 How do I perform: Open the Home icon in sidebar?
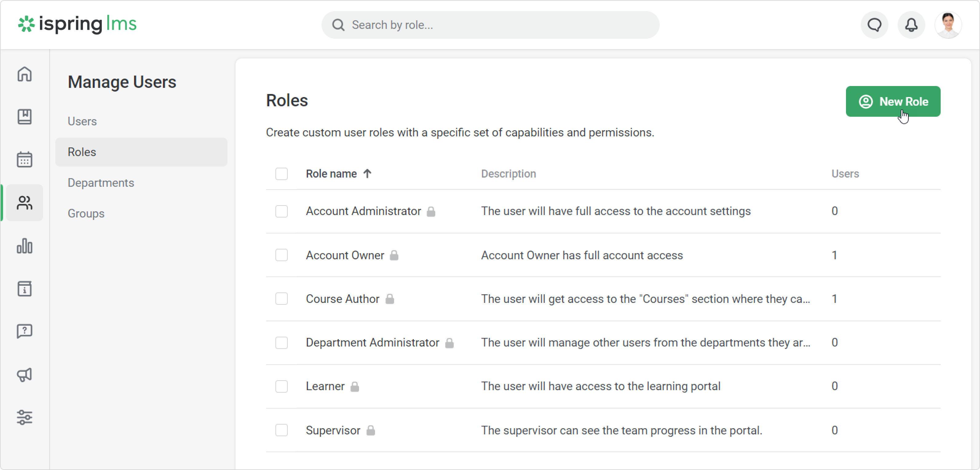click(x=24, y=74)
